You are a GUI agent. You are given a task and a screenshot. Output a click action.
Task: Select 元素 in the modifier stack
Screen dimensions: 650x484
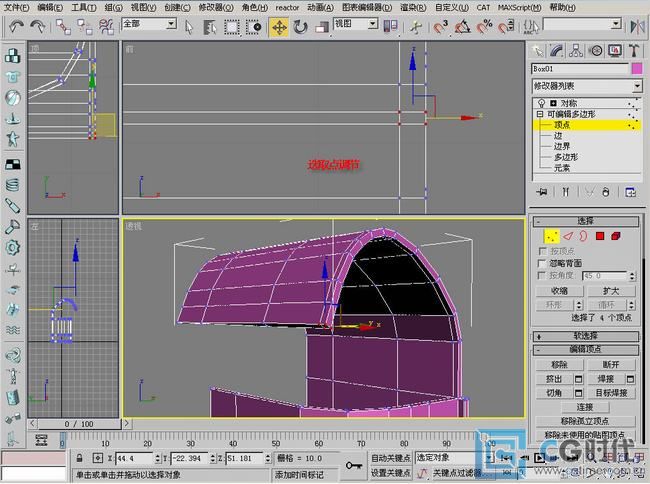point(562,168)
